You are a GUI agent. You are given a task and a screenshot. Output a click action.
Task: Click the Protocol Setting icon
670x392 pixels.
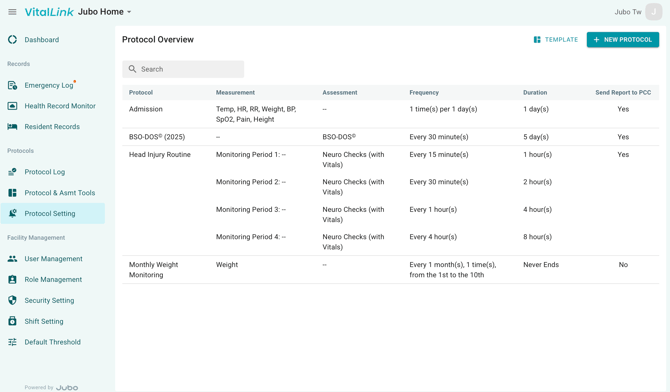[x=12, y=213]
